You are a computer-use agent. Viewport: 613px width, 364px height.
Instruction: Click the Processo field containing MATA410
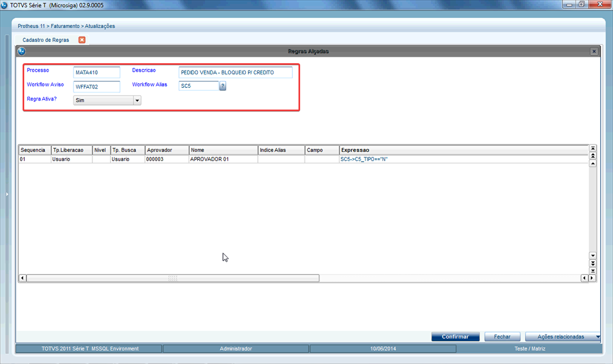(96, 72)
